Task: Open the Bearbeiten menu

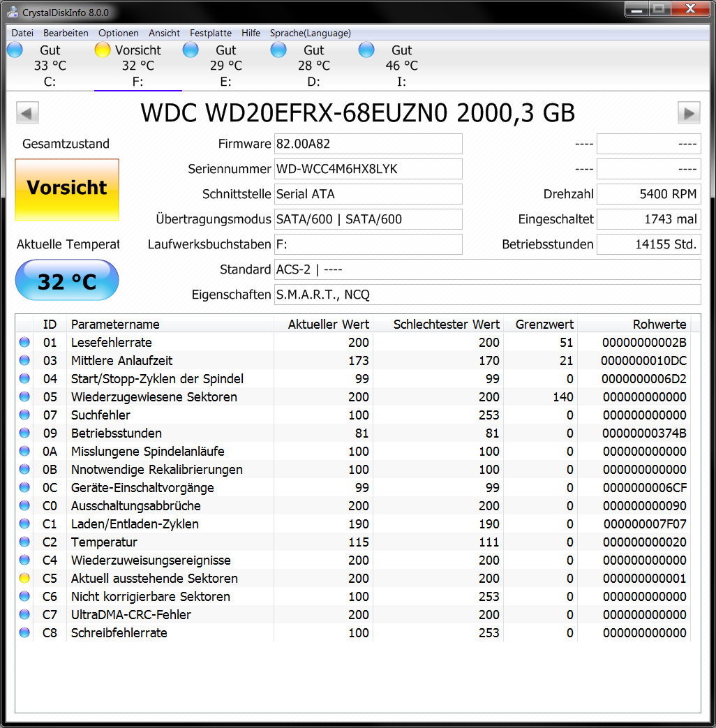Action: [x=66, y=33]
